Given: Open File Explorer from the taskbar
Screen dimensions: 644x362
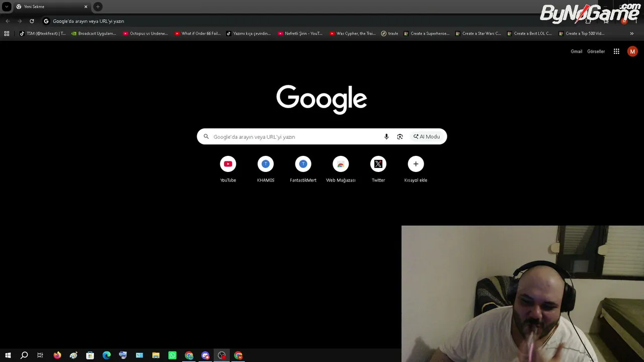Looking at the screenshot, I should click(156, 355).
